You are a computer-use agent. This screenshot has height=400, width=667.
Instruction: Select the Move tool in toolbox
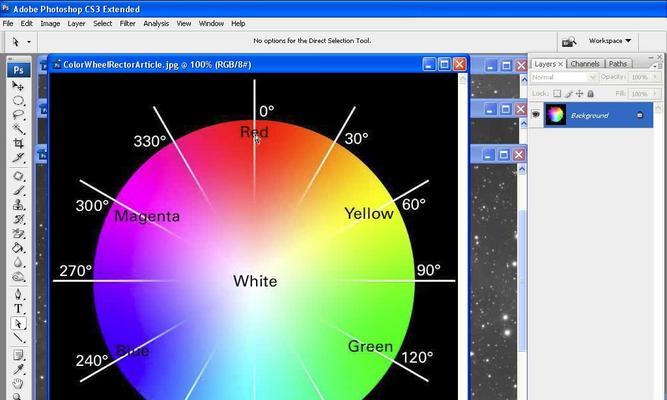(18, 86)
